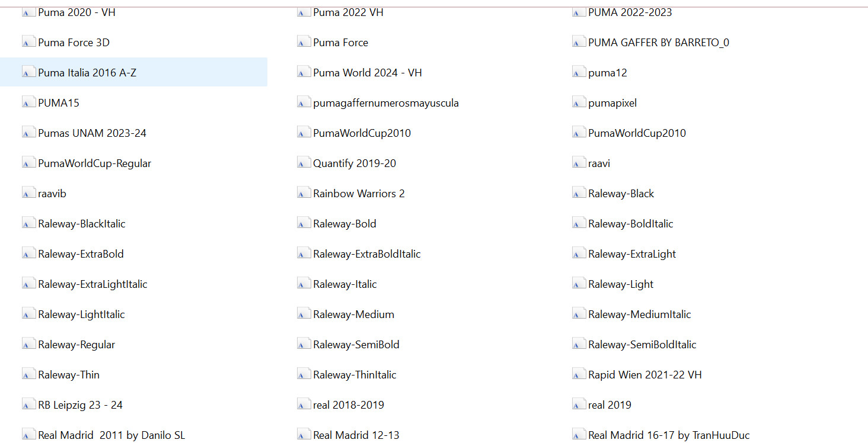This screenshot has width=868, height=443.
Task: Select the icon beside Quantify 2019-20
Action: 304,163
